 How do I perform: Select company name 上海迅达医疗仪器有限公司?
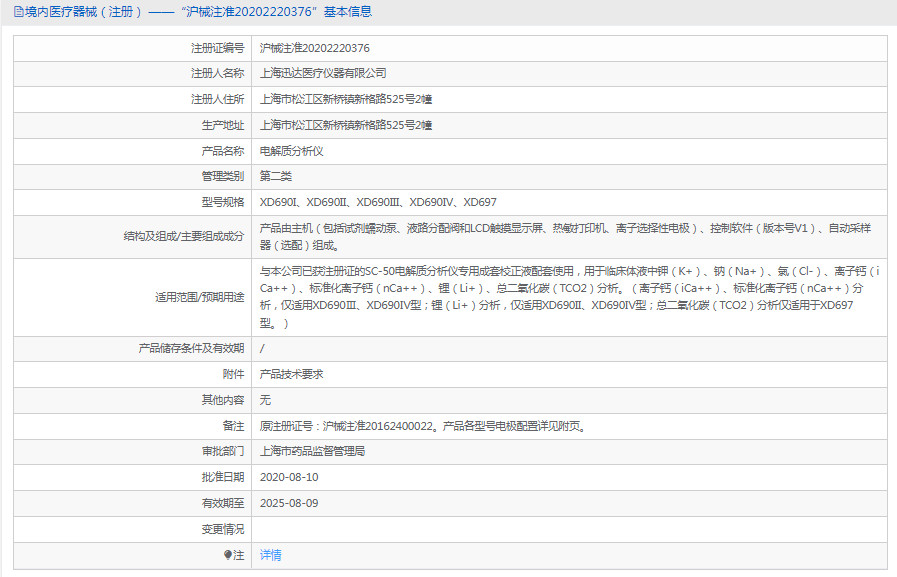323,73
